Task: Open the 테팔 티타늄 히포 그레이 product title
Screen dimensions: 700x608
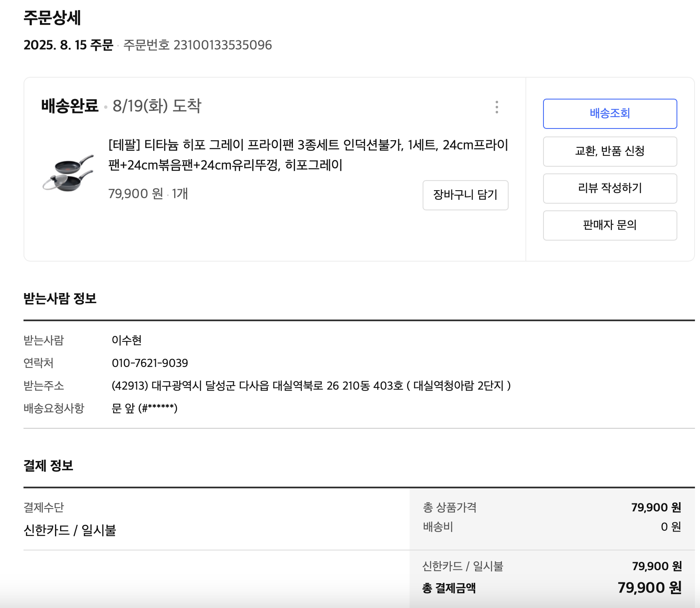Action: tap(308, 155)
